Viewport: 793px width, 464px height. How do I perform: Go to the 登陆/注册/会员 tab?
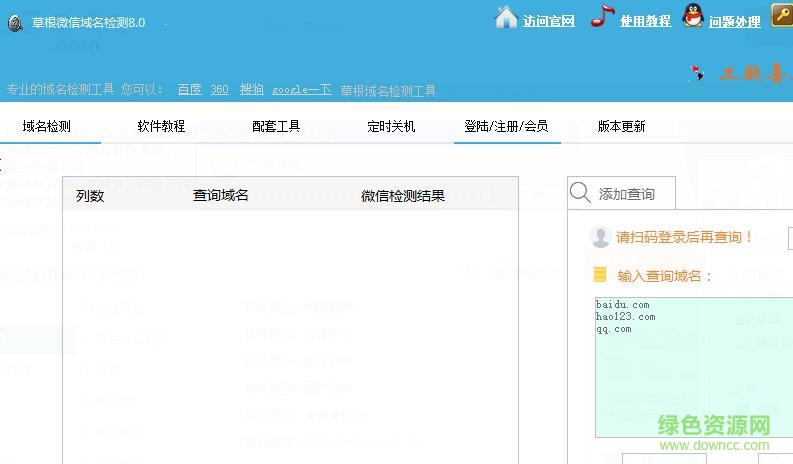click(506, 127)
